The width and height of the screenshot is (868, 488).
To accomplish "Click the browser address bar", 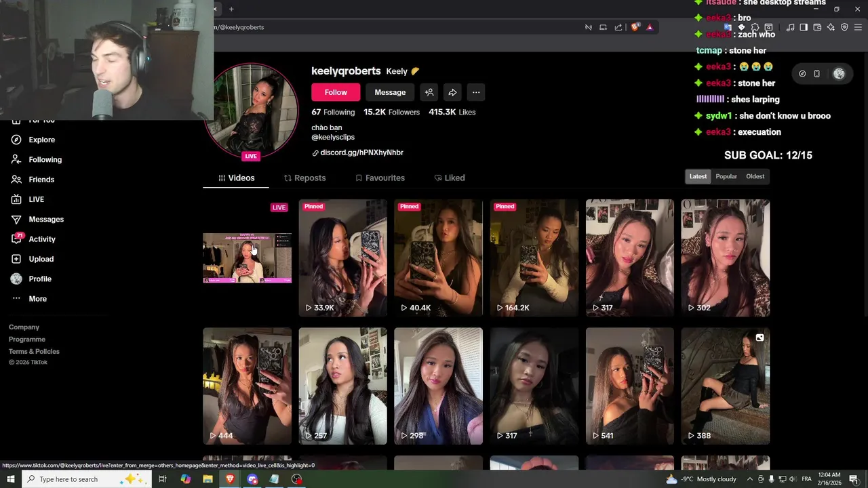I will tap(393, 27).
